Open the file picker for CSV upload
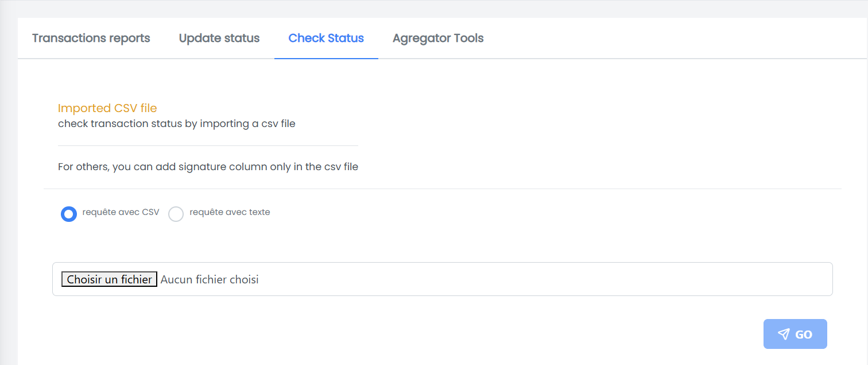Viewport: 868px width, 365px height. [108, 279]
